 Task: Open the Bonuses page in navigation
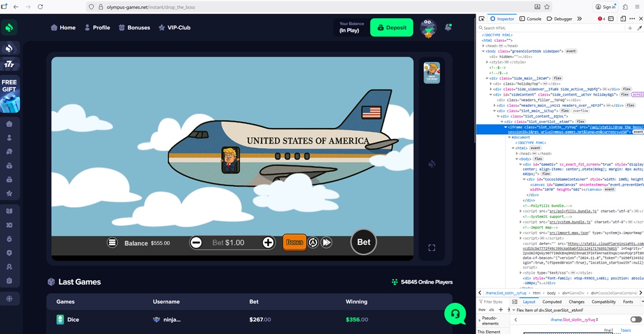click(x=134, y=27)
